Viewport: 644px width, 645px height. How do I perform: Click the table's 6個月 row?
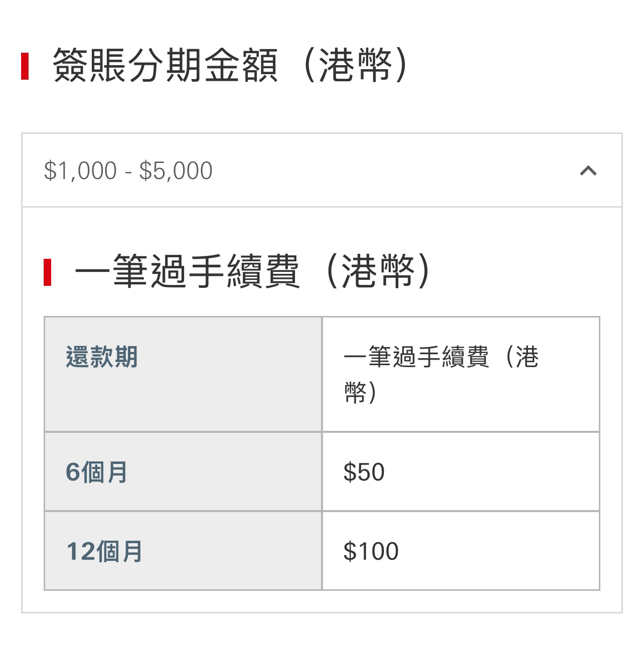(x=322, y=472)
